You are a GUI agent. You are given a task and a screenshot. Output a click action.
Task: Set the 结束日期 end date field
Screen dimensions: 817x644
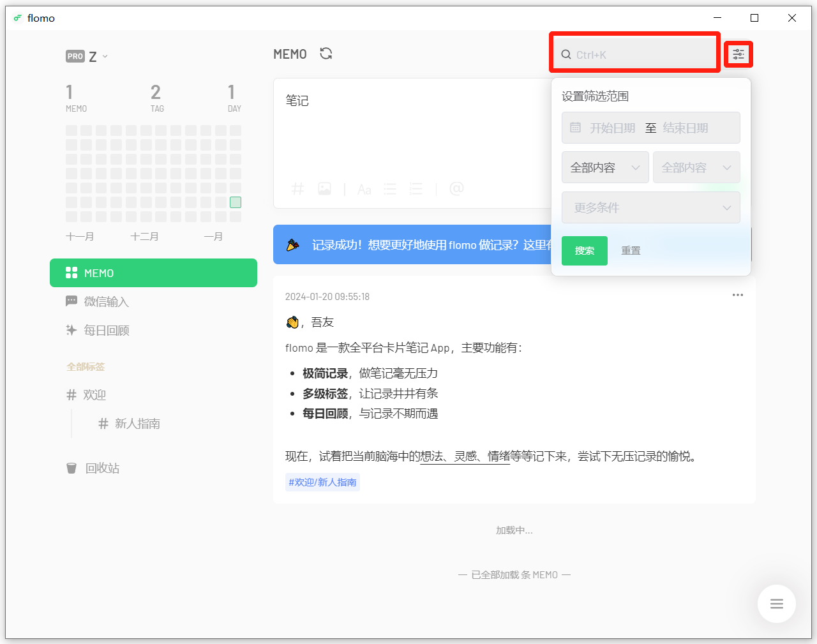click(x=686, y=128)
